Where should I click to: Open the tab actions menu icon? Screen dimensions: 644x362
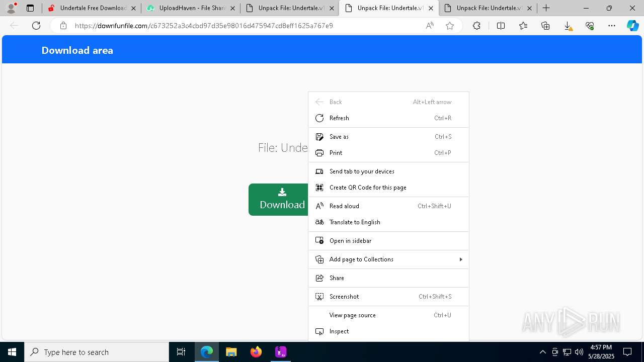click(30, 8)
